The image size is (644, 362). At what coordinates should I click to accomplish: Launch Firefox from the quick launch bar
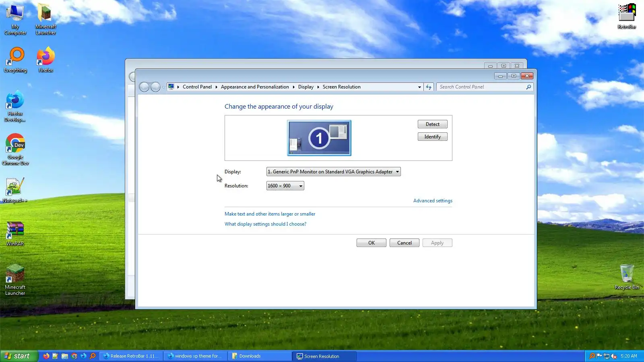click(x=46, y=356)
